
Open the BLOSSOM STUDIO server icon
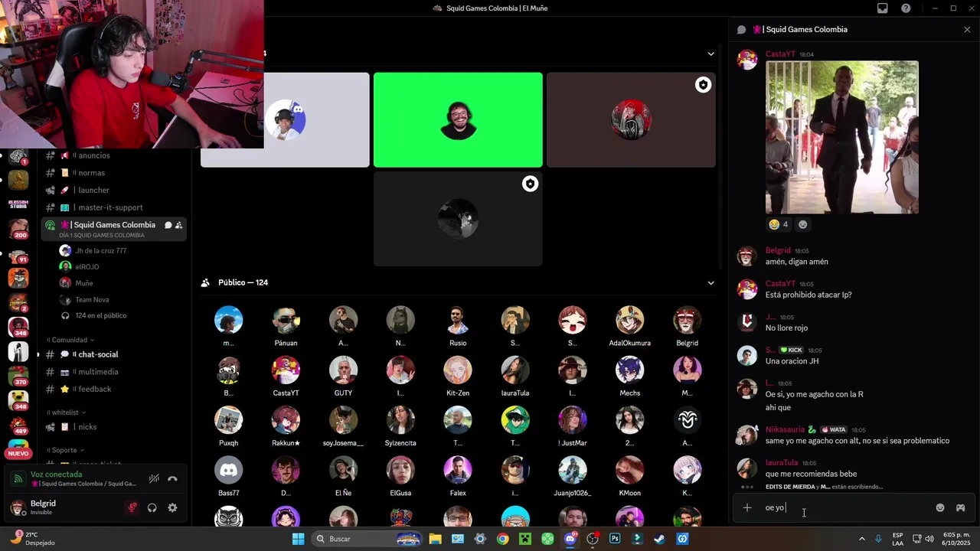(x=18, y=204)
